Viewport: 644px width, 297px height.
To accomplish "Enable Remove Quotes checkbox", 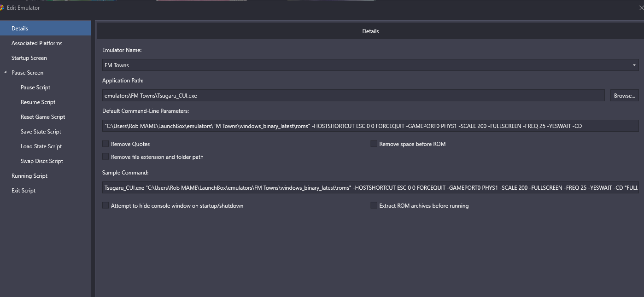I will coord(105,144).
